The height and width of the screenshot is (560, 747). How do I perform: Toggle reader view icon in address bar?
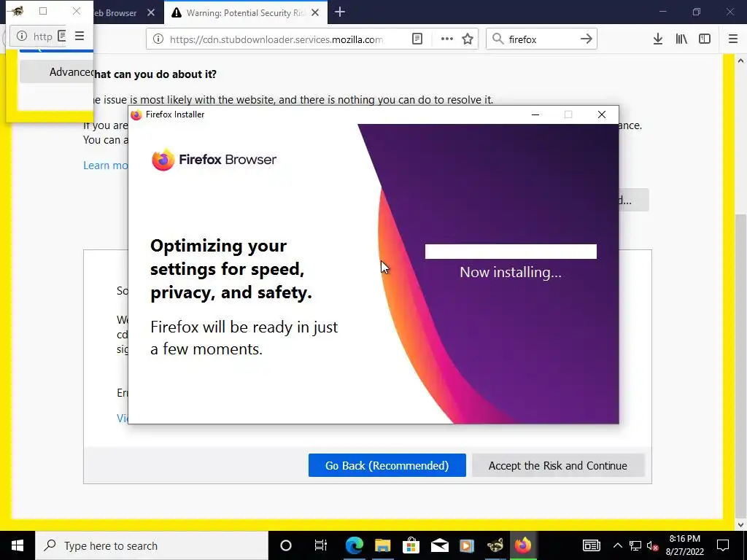[417, 39]
